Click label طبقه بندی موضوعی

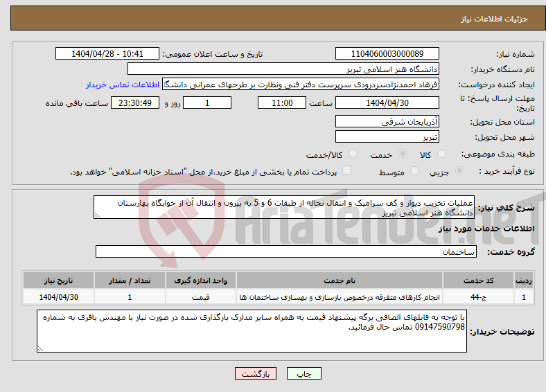498,154
